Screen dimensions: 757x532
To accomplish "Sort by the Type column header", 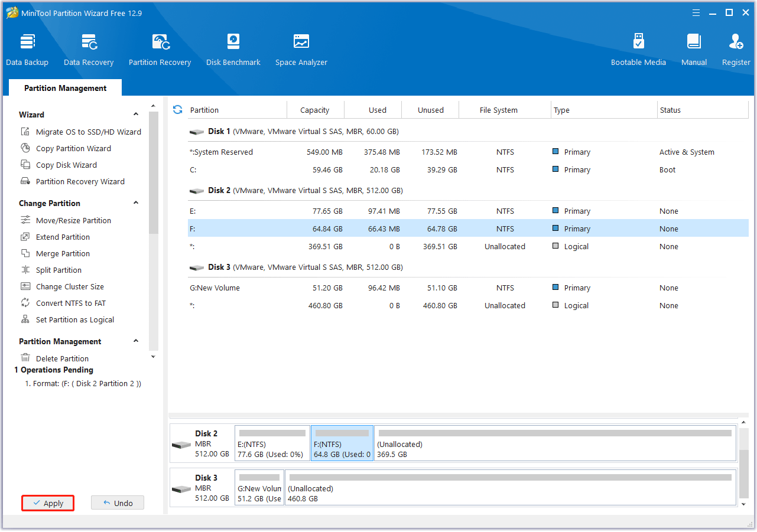I will click(604, 110).
